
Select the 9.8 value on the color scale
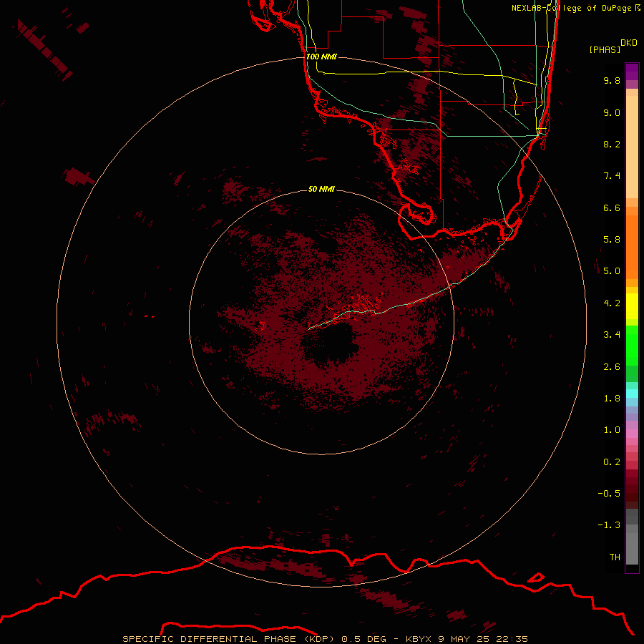point(612,80)
